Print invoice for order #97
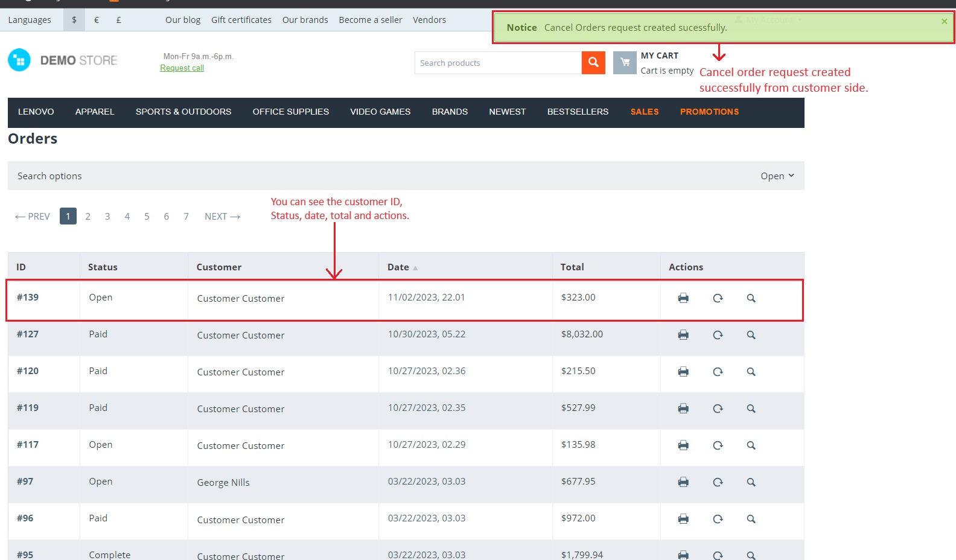This screenshot has height=560, width=956. coord(683,482)
